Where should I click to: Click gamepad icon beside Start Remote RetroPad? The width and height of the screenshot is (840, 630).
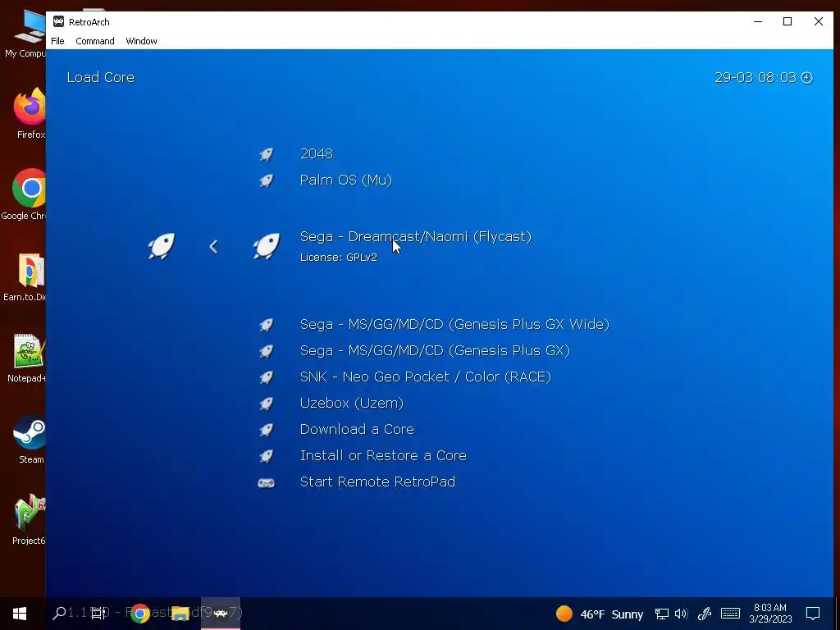click(267, 482)
